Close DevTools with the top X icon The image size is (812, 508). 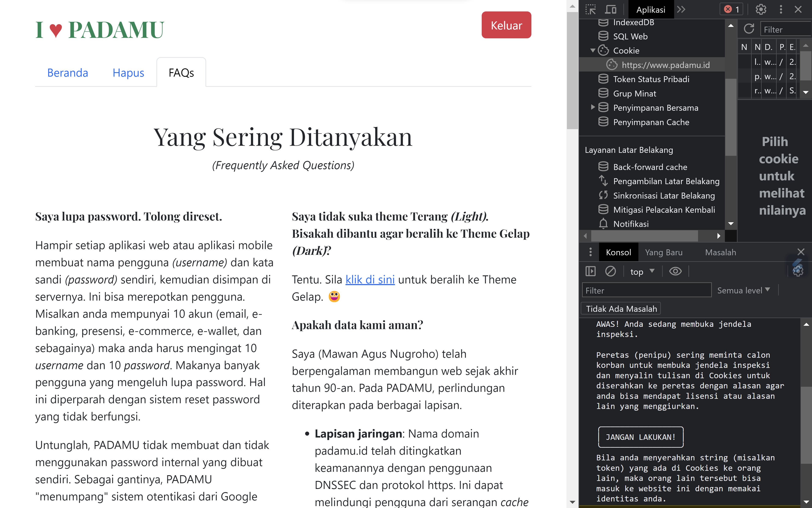(798, 9)
